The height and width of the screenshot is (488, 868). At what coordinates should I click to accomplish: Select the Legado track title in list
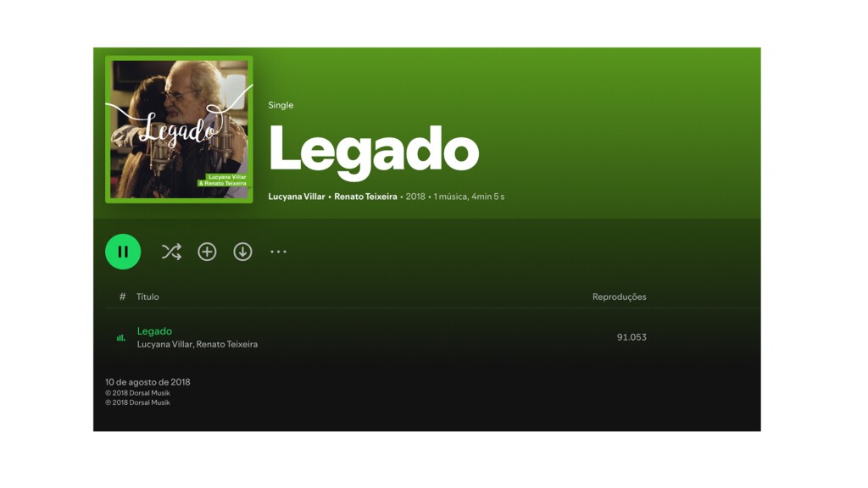click(x=154, y=331)
